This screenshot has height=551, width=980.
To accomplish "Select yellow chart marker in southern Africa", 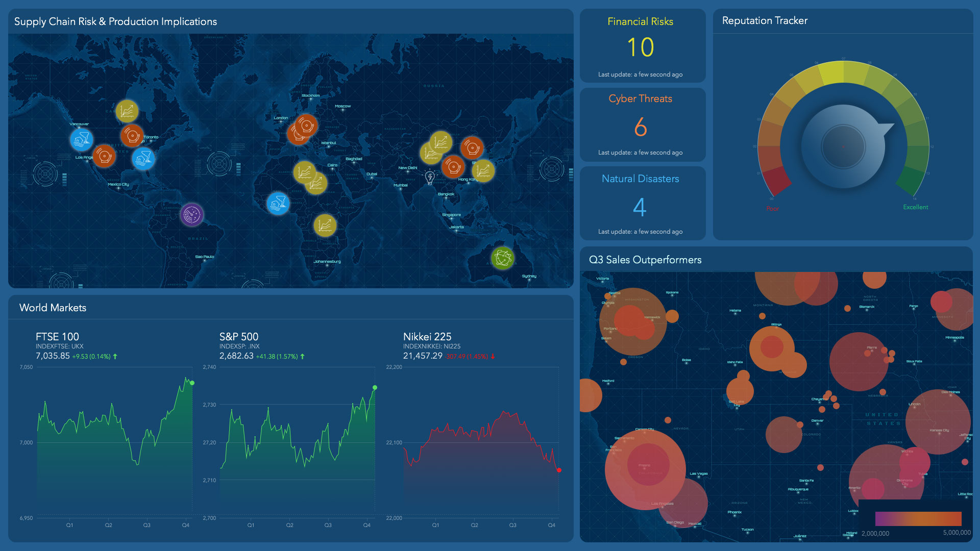I will coord(325,226).
